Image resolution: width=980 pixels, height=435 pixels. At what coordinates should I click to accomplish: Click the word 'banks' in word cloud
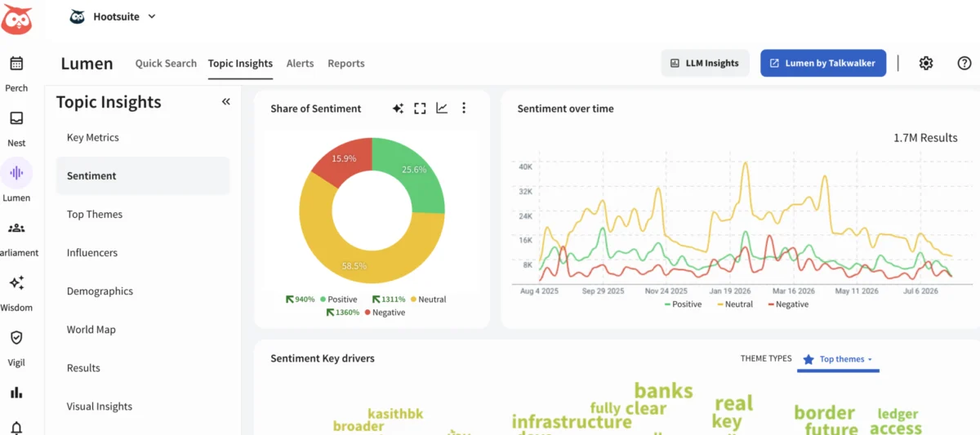pos(663,391)
